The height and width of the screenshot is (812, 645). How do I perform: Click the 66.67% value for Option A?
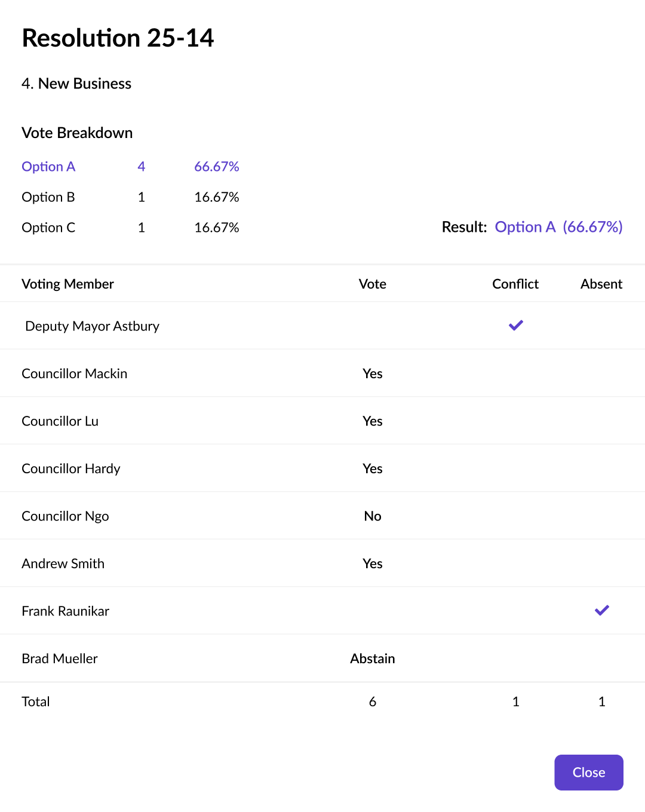click(x=217, y=167)
